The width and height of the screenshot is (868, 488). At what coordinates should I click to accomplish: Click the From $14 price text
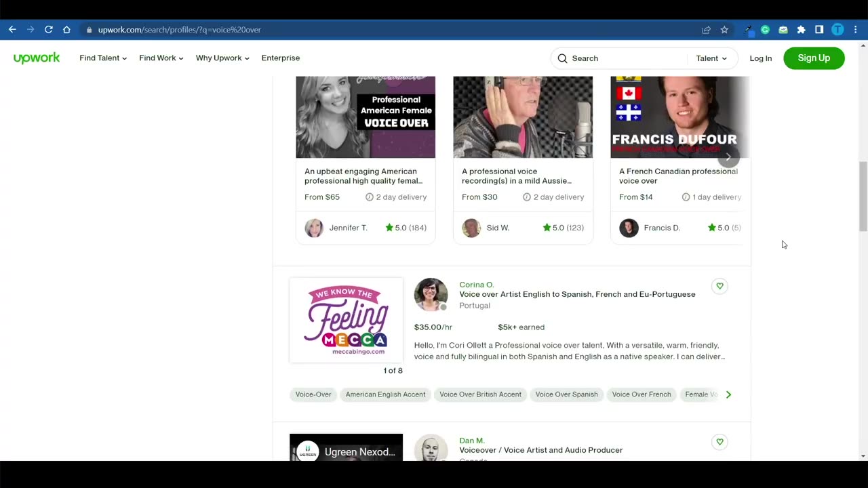coord(636,197)
